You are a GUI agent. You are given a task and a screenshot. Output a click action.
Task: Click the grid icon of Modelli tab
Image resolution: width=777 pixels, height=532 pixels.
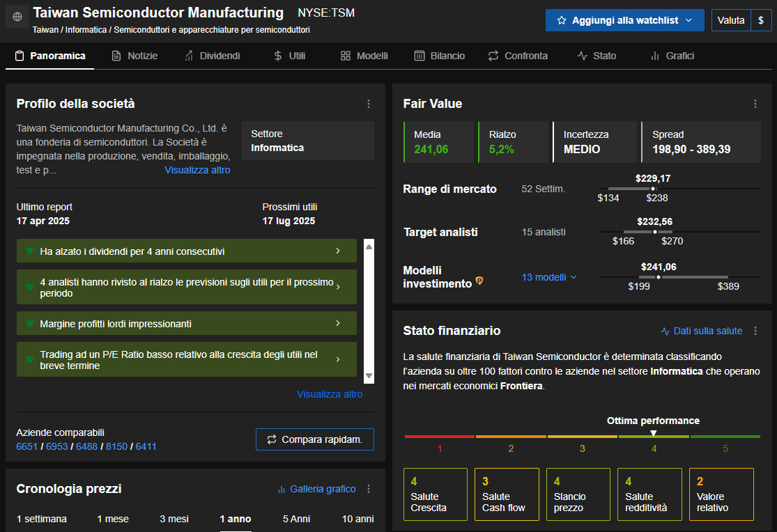click(346, 56)
